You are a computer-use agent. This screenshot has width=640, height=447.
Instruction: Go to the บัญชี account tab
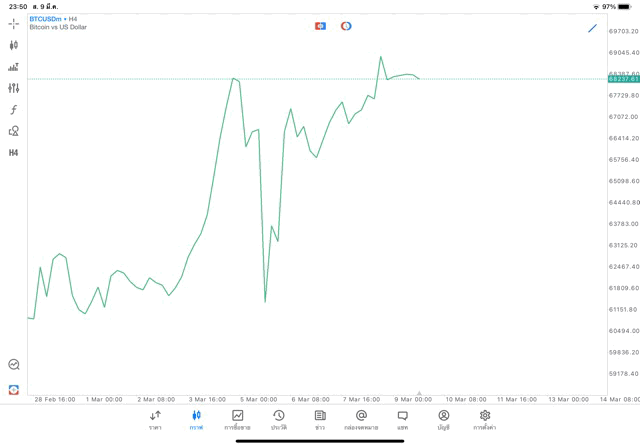443,420
